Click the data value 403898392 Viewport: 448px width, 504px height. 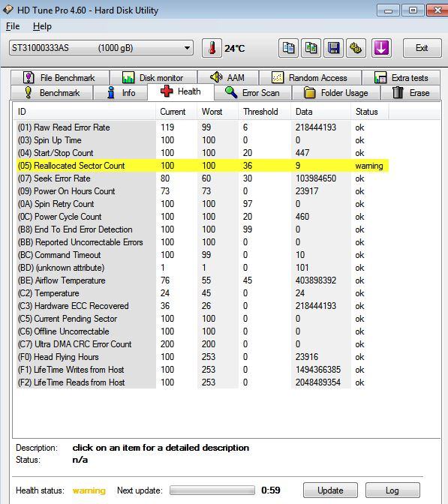click(316, 280)
